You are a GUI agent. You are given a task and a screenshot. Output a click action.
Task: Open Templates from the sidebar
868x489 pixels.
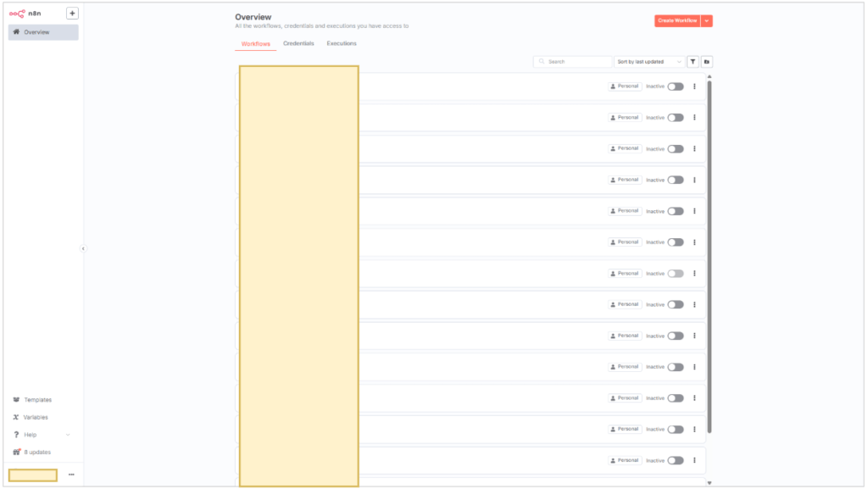coord(37,400)
